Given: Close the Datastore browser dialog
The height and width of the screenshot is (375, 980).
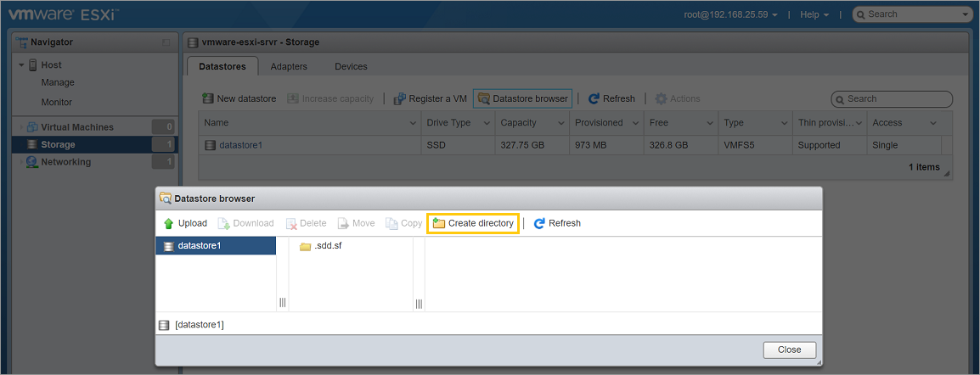Looking at the screenshot, I should click(x=789, y=350).
